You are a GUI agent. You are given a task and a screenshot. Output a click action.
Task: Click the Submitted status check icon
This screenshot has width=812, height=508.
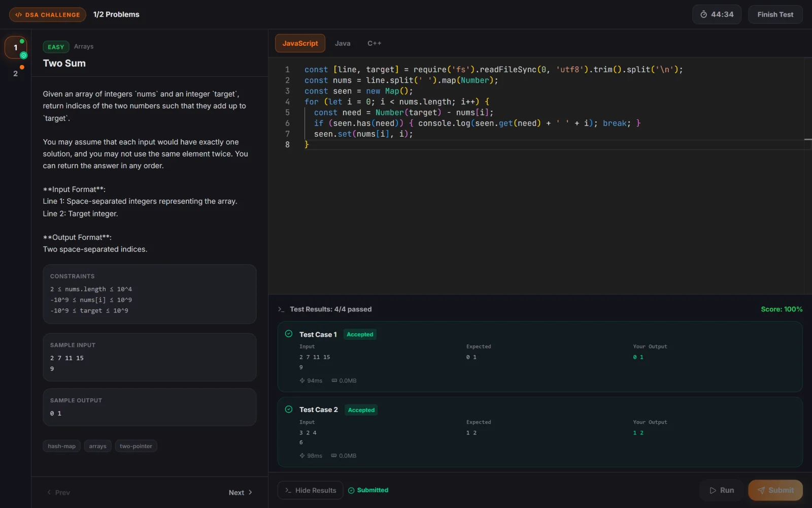pos(351,490)
